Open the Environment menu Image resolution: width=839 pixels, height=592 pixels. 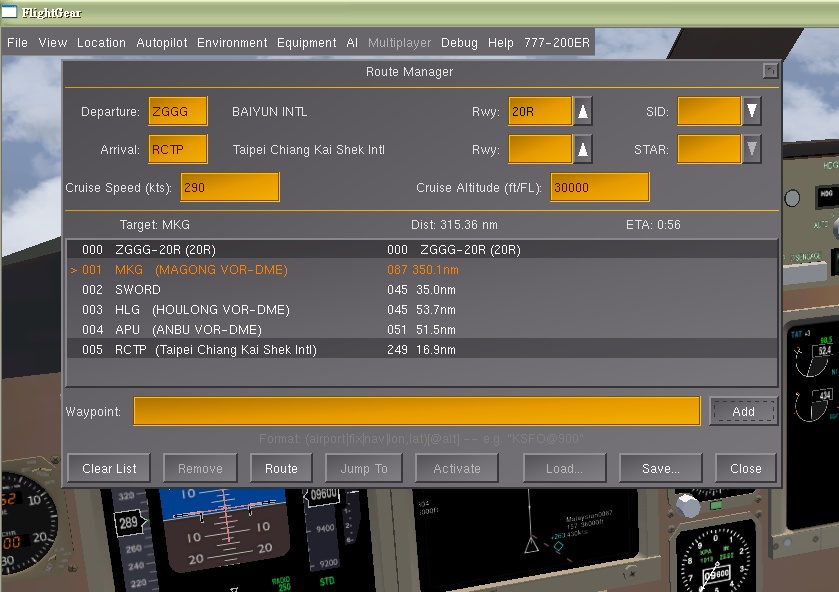point(232,43)
